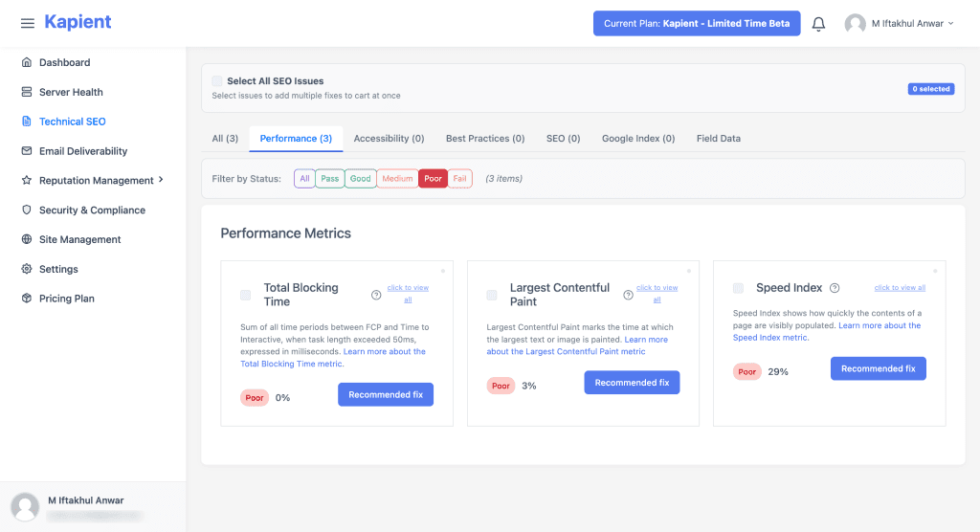
Task: Switch to the Accessibility (0) tab
Action: pos(389,139)
